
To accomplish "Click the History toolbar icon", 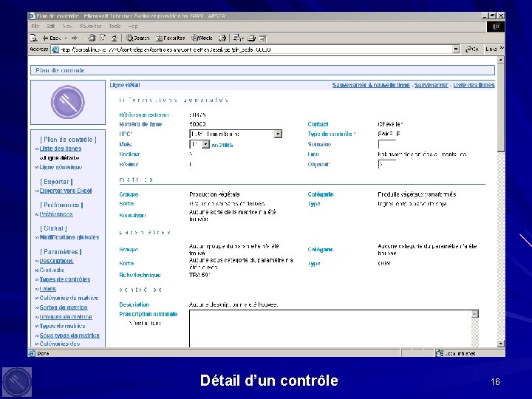I will [x=222, y=38].
